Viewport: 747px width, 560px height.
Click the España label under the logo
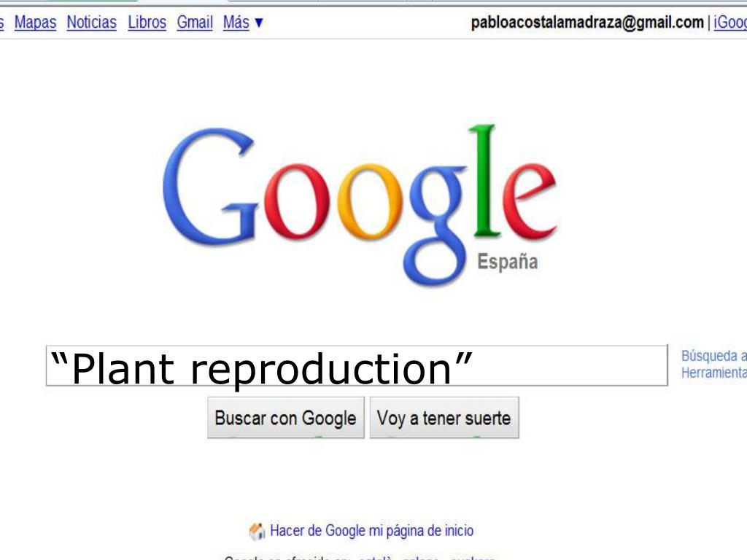click(x=508, y=262)
